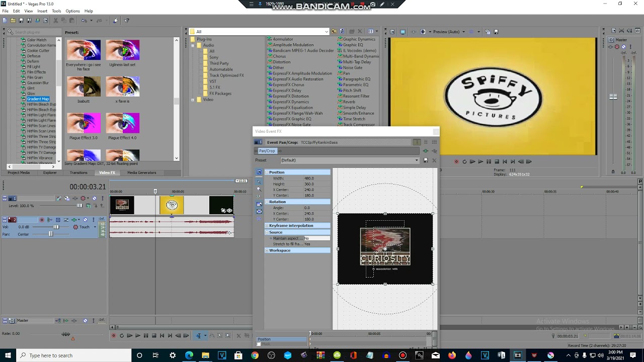Solo audio track 2
This screenshot has width=644, height=362.
tap(94, 220)
